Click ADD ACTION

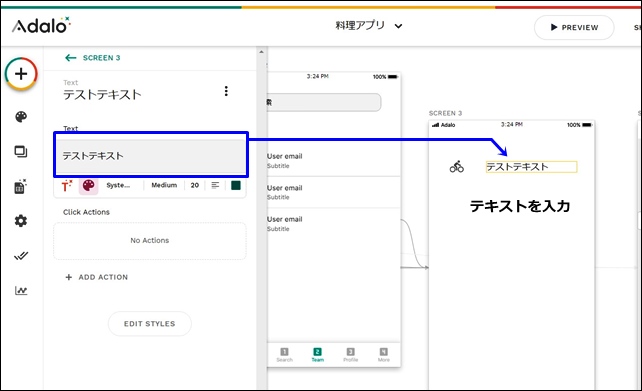[x=97, y=277]
